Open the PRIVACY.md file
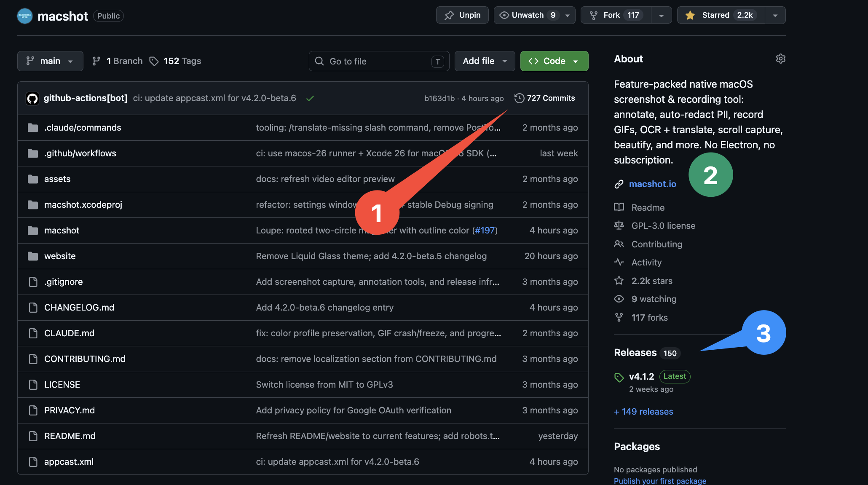 (70, 410)
